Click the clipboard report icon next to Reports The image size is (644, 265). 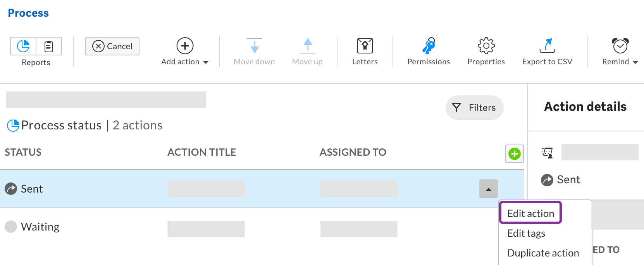pyautogui.click(x=48, y=46)
